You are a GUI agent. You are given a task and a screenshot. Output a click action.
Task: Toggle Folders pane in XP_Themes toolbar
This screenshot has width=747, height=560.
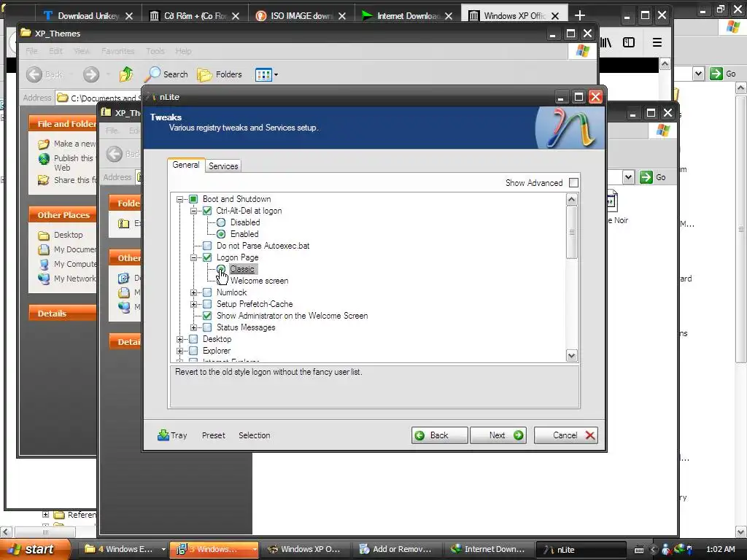coord(219,74)
